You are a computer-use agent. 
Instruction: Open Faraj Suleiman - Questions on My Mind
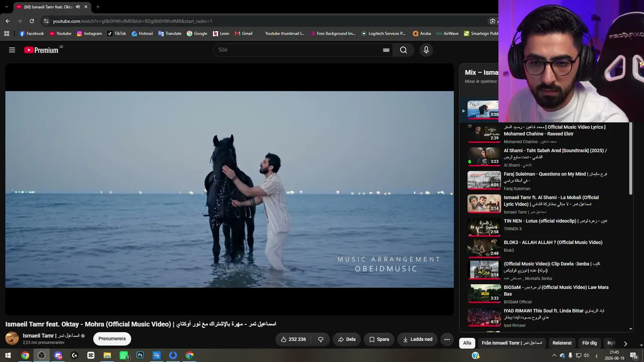click(x=555, y=177)
